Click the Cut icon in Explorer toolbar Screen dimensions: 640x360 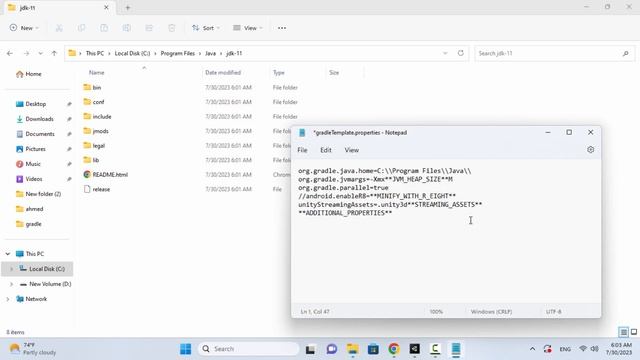click(x=59, y=28)
